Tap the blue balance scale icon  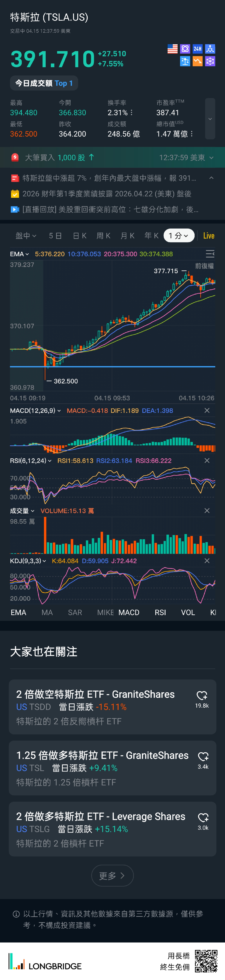[185, 61]
